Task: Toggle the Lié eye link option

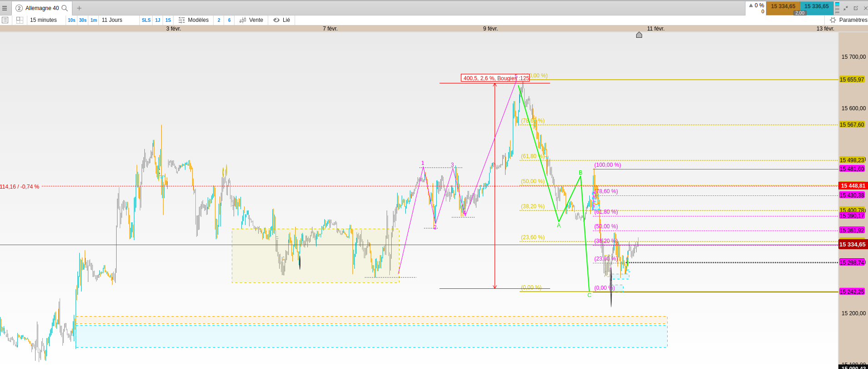Action: [x=281, y=20]
